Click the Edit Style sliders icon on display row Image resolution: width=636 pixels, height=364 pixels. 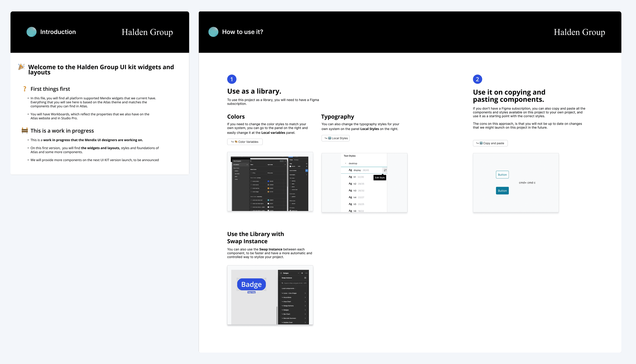tap(385, 170)
